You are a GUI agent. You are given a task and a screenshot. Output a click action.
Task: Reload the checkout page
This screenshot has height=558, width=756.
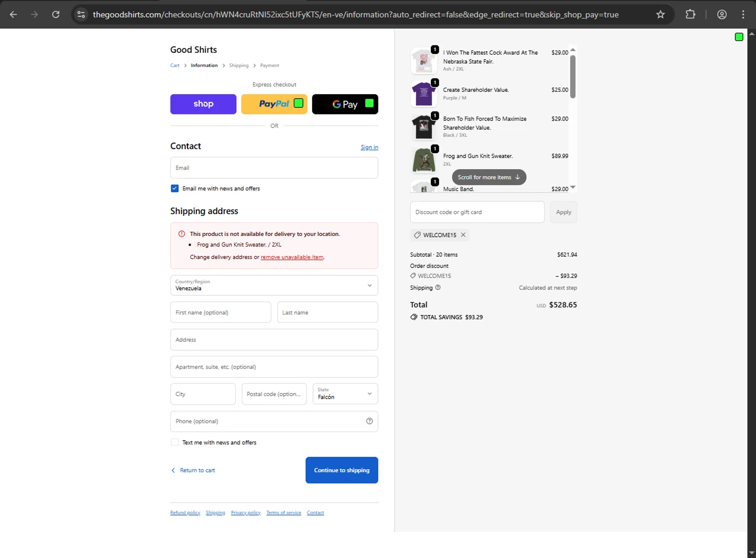pos(56,15)
